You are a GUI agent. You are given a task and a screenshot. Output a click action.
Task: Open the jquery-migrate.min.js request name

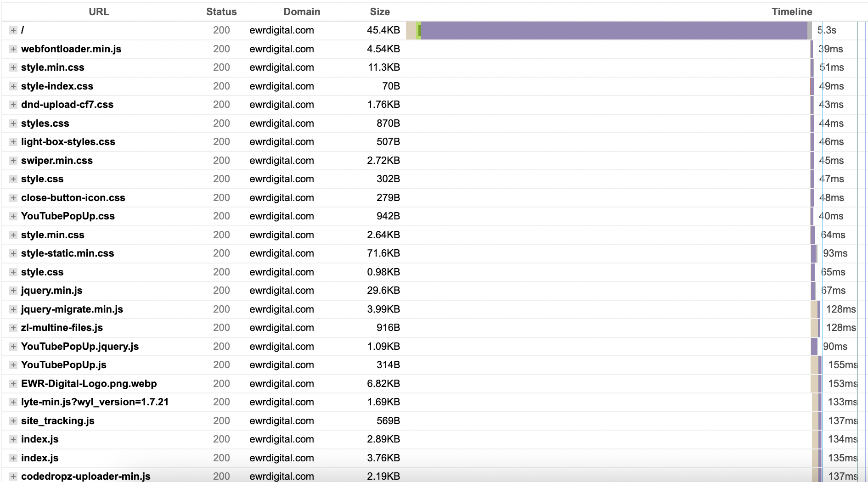click(72, 309)
